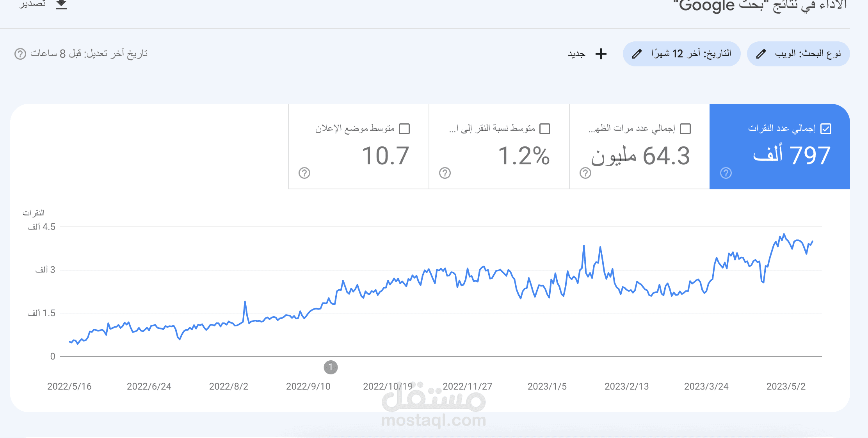
Task: Uncheck total clicks checkbox
Action: coord(826,129)
